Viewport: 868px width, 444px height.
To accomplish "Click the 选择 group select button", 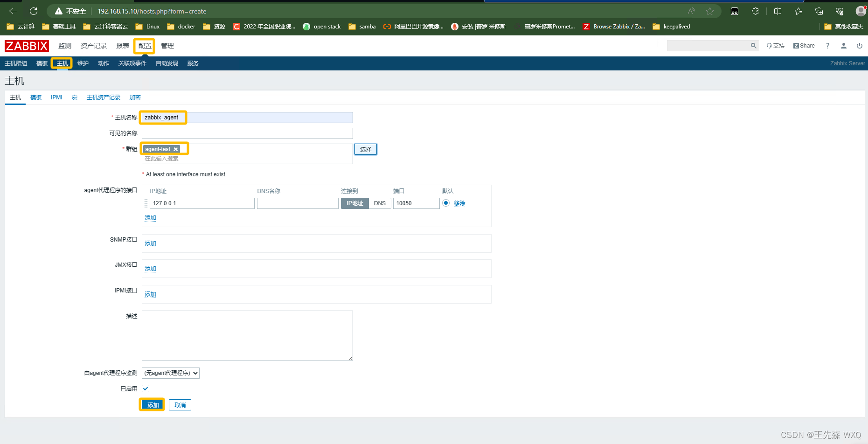I will click(x=366, y=149).
